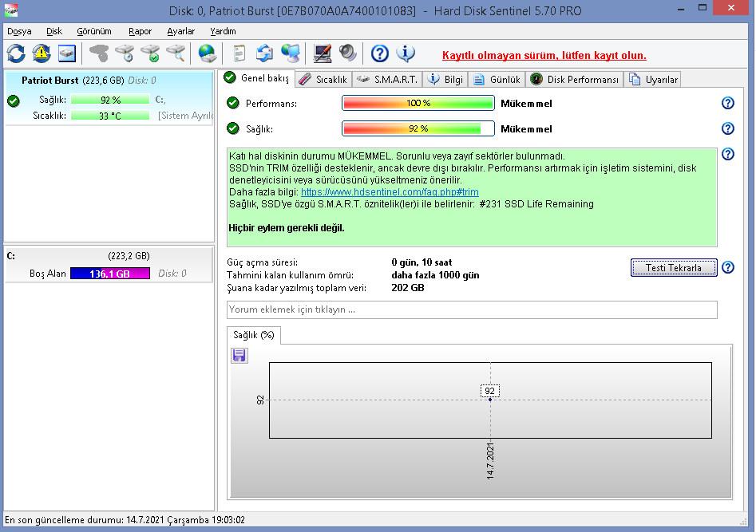
Task: Save the health graph with floppy icon
Action: 239,356
